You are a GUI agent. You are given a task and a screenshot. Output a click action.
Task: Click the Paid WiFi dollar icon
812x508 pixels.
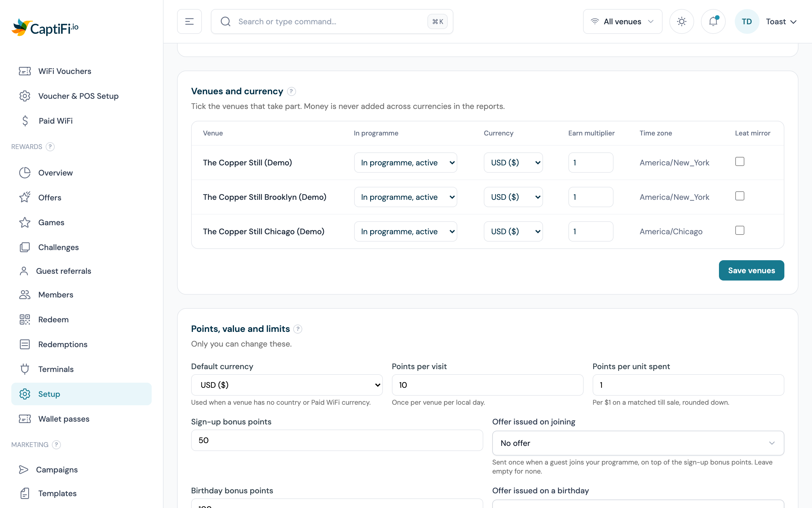(25, 121)
